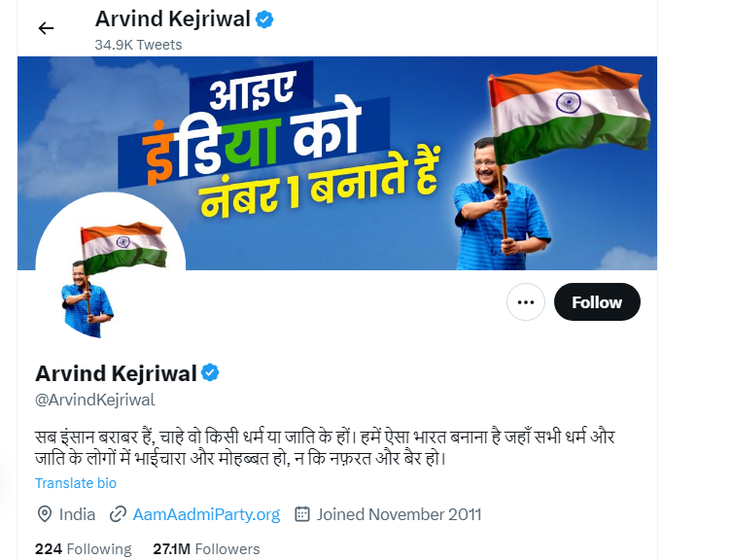732x560 pixels.
Task: Click the India location text
Action: coord(77,514)
